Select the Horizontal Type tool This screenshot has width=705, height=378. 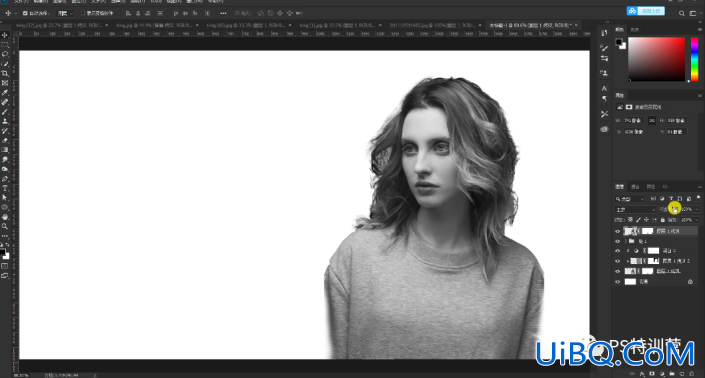[5, 188]
